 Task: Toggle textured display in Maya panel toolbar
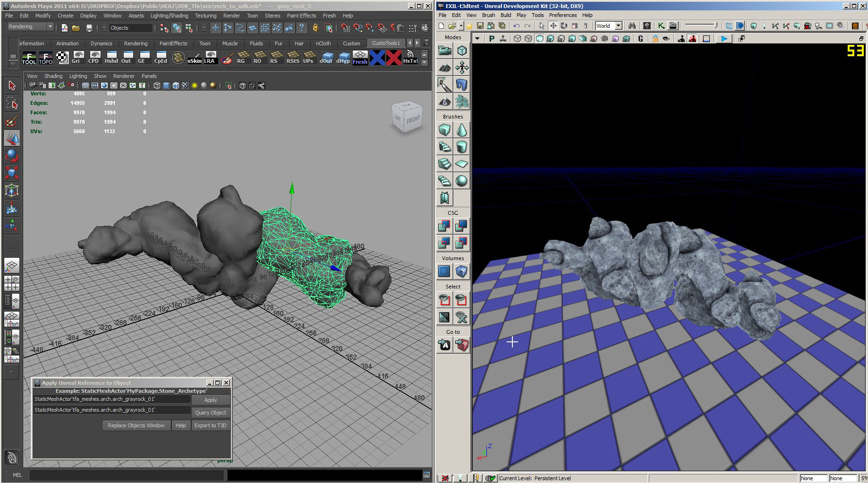point(185,85)
